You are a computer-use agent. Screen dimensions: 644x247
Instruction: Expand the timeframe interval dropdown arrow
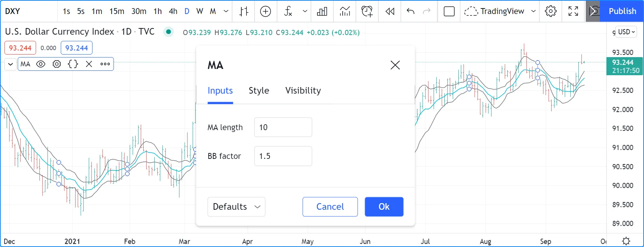click(x=226, y=11)
